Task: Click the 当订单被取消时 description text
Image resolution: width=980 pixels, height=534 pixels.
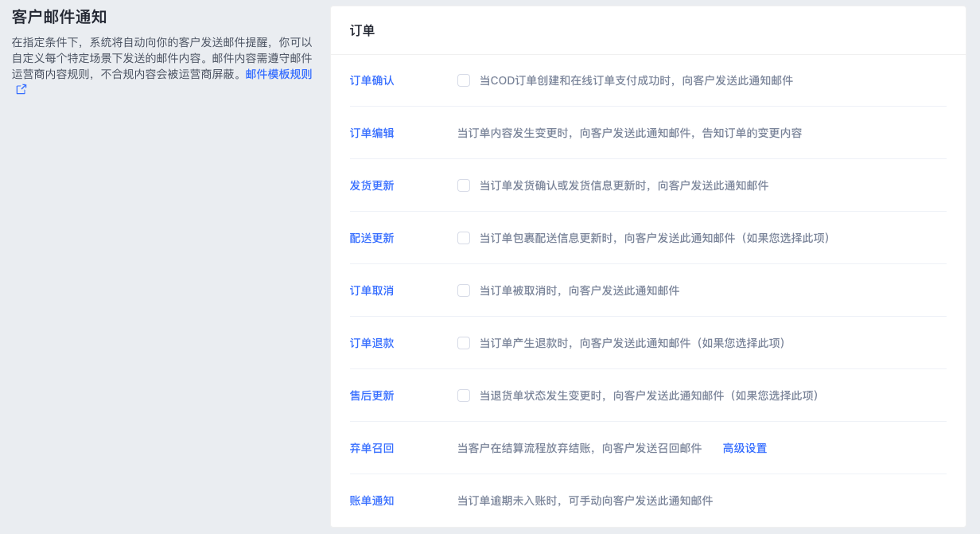Action: 579,290
